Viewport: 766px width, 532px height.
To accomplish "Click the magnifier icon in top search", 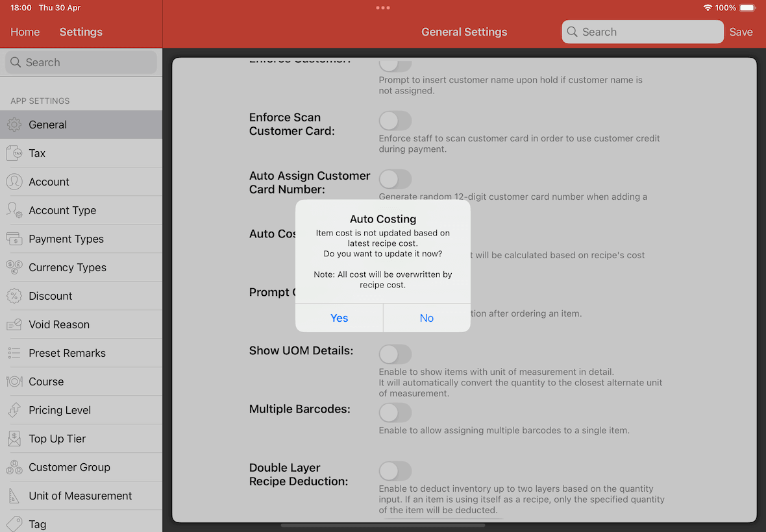I will click(x=572, y=32).
